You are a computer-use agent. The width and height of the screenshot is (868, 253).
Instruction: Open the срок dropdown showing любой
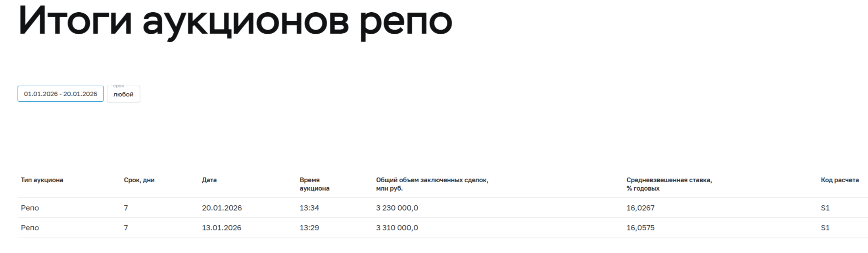point(123,95)
